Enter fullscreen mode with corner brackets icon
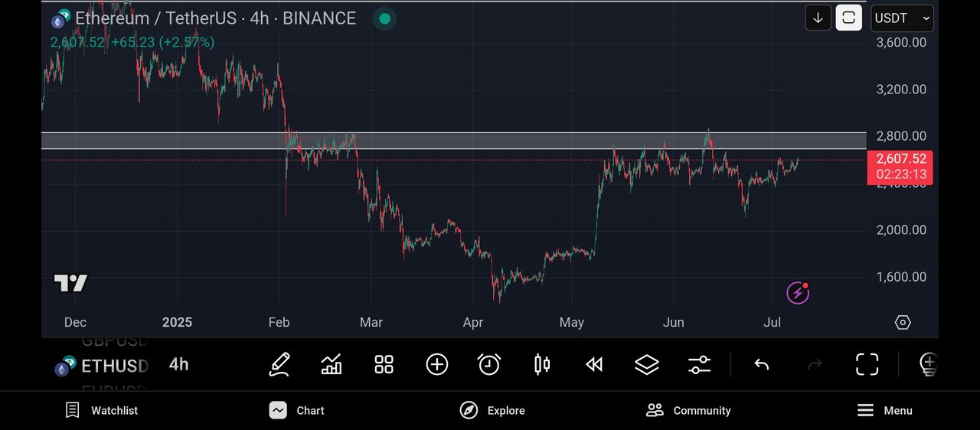The height and width of the screenshot is (430, 980). click(x=867, y=364)
